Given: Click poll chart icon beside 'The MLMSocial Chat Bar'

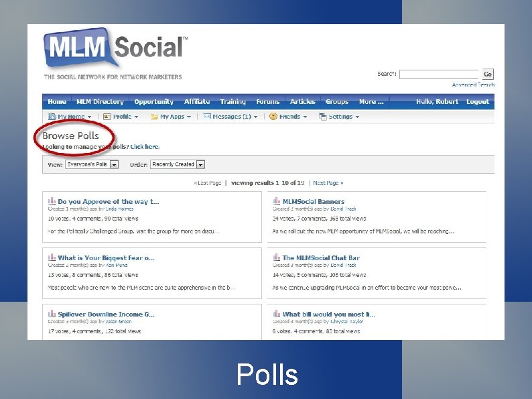Looking at the screenshot, I should point(277,257).
